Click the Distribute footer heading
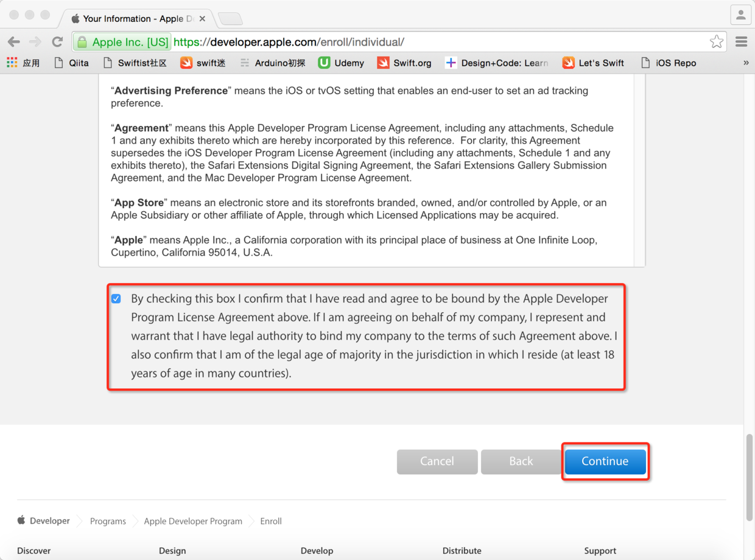Image resolution: width=755 pixels, height=560 pixels. coord(462,551)
